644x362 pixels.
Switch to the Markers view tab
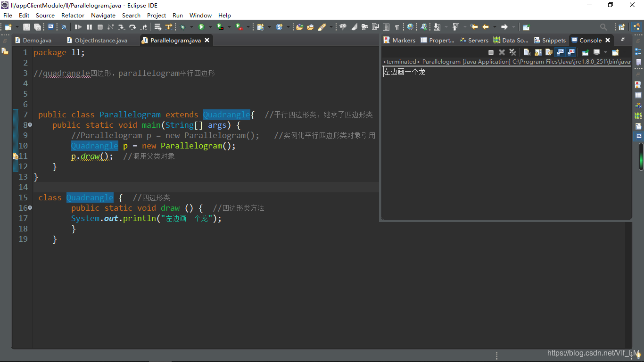[399, 40]
